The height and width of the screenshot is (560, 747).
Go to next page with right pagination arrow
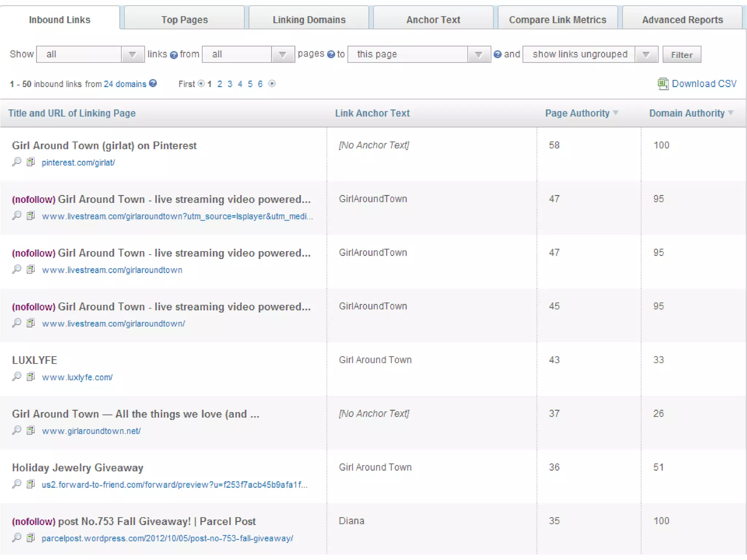(272, 83)
